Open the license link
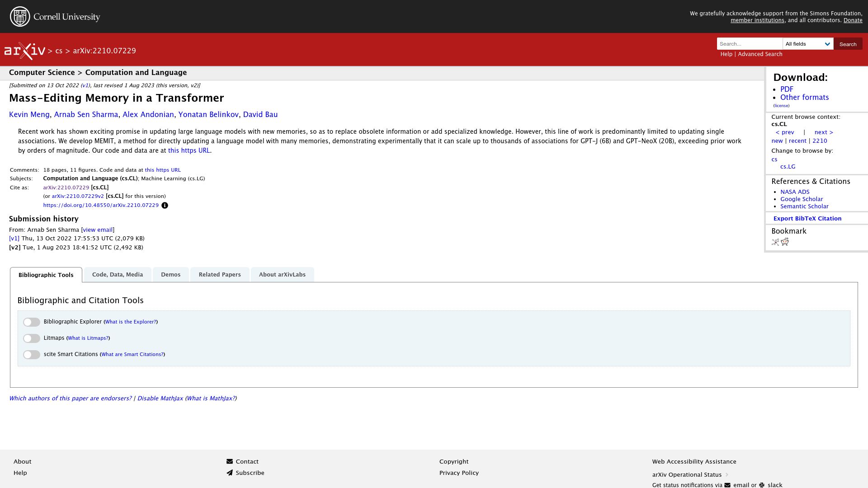 781,106
